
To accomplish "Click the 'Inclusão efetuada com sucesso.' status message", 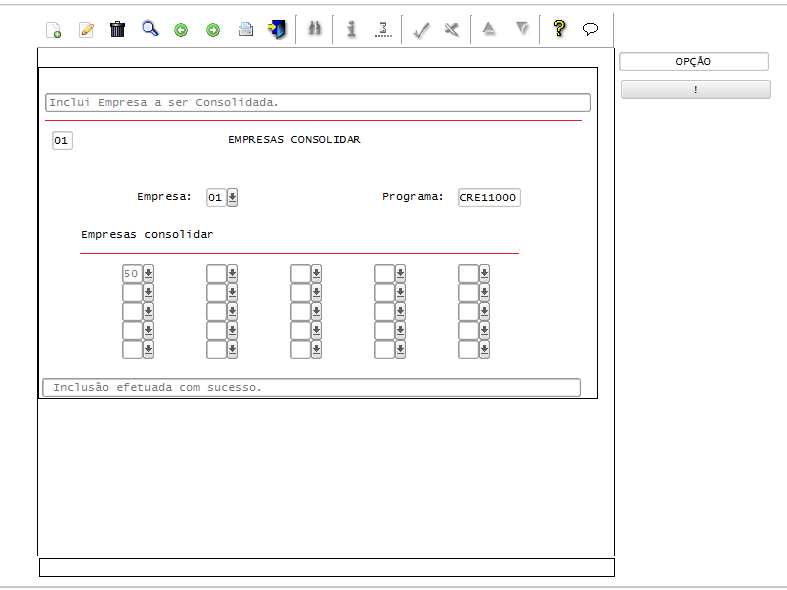I will [312, 387].
